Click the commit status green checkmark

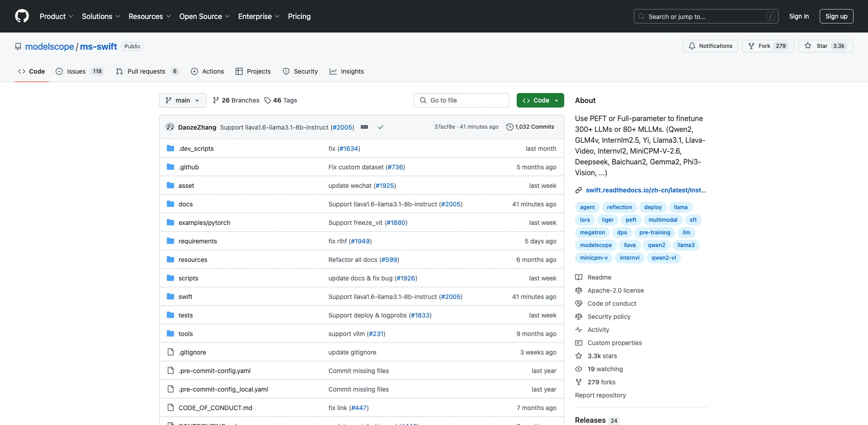pyautogui.click(x=381, y=127)
